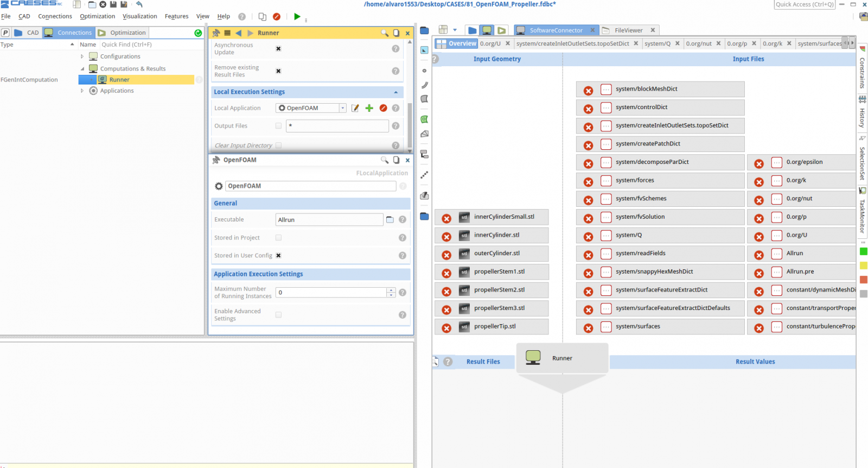
Task: Open the Connections menu
Action: [55, 16]
